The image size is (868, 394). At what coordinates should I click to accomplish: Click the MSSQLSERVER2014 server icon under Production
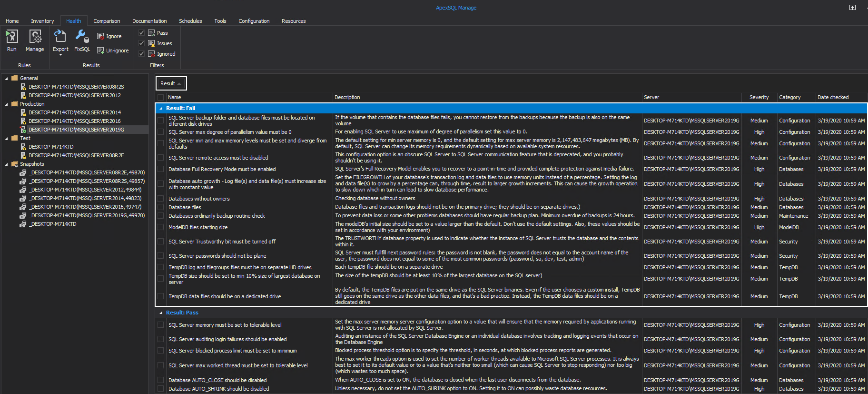coord(23,112)
